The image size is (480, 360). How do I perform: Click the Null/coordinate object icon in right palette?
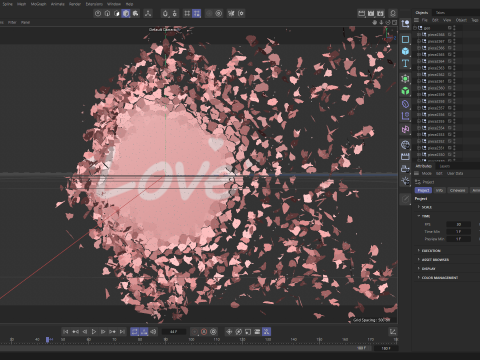pos(405,24)
